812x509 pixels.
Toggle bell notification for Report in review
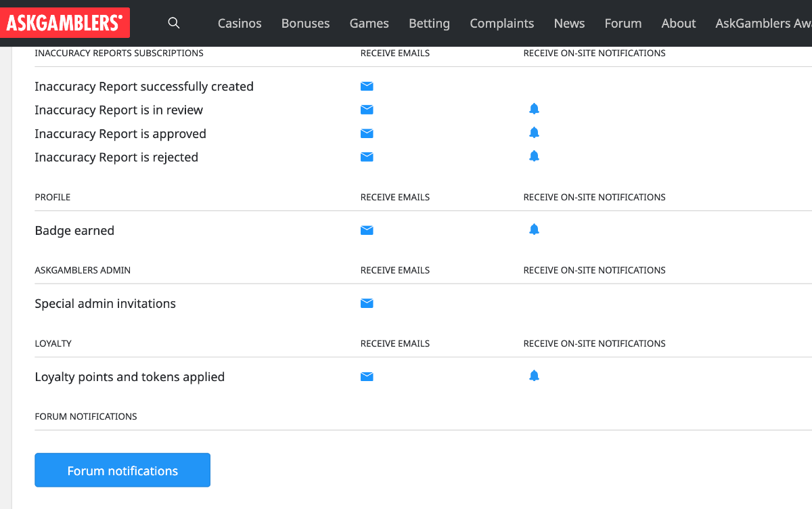534,109
